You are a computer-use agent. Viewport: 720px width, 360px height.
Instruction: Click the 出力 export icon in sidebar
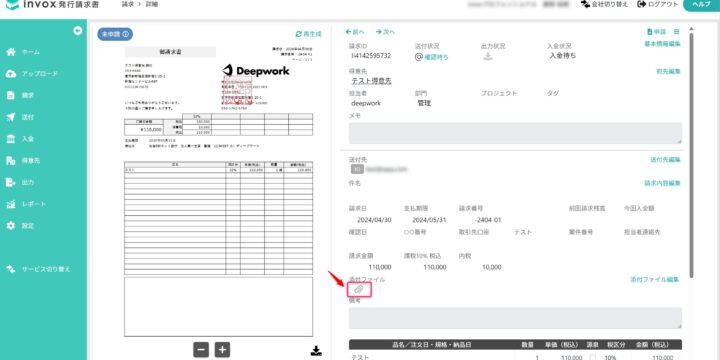(x=11, y=182)
